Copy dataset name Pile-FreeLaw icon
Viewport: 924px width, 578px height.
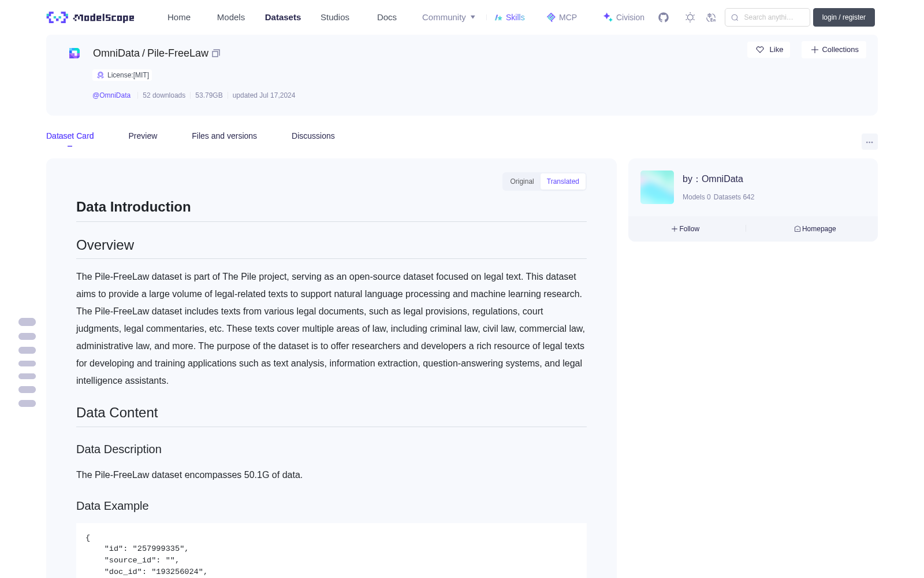coord(216,53)
